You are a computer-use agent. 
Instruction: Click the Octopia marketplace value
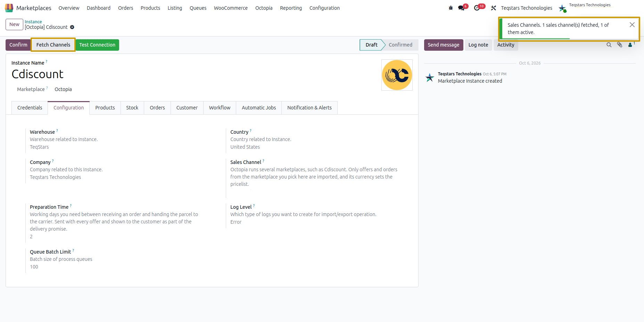pos(63,89)
